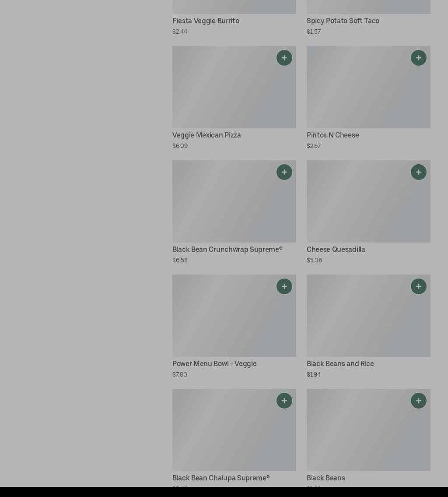Open the Fiesta Veggie Burrito item name
The width and height of the screenshot is (448, 497).
[x=206, y=21]
